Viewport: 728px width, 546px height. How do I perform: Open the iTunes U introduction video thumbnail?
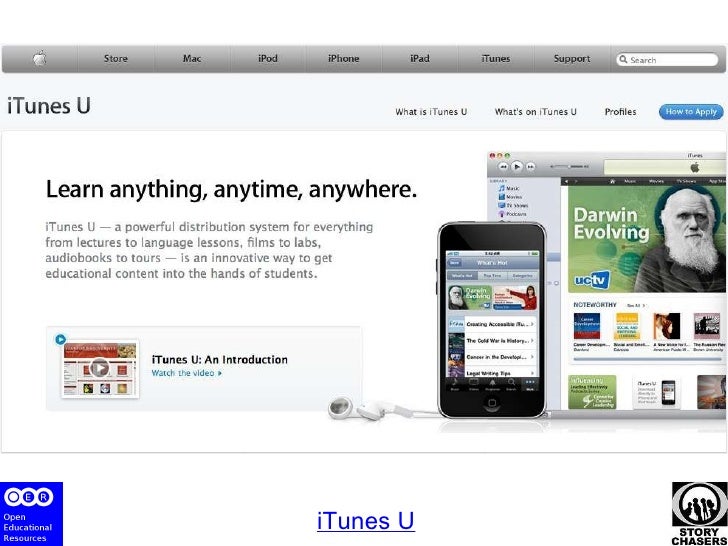click(100, 369)
